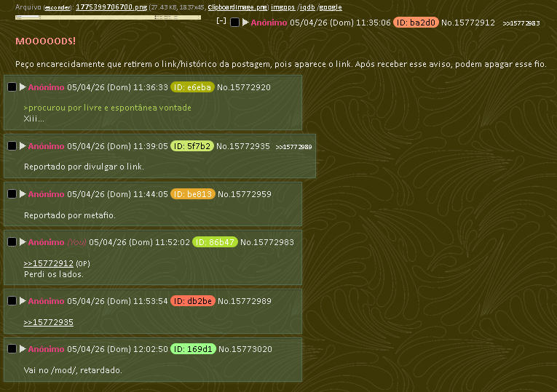
Task: Click post number No.15773020
Action: point(245,349)
